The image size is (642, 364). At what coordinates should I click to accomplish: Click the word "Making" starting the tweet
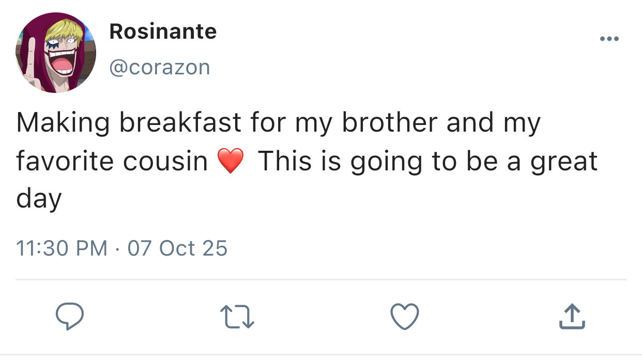tap(63, 123)
